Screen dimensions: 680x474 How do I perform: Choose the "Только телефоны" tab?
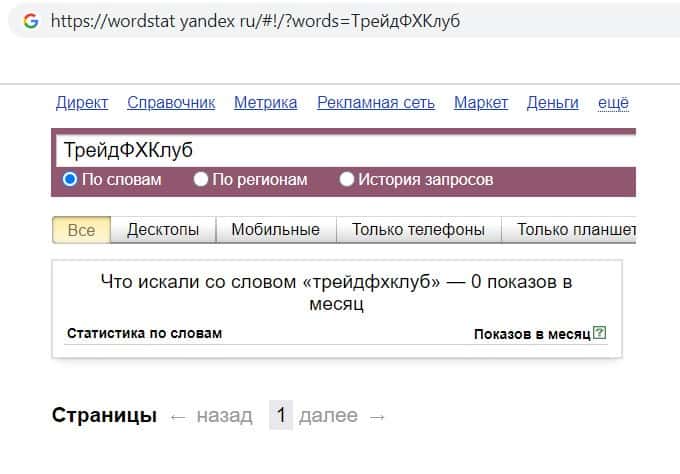418,230
